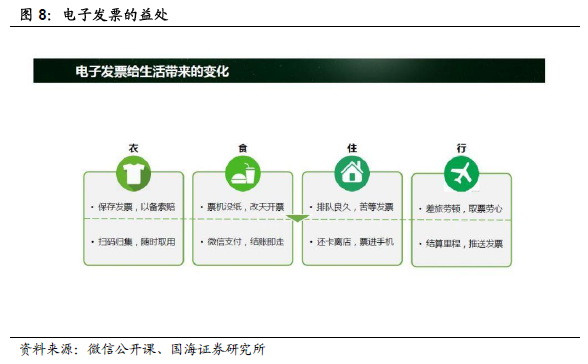Click the text 排队良久，苦等发票
This screenshot has width=588, height=364.
(355, 207)
